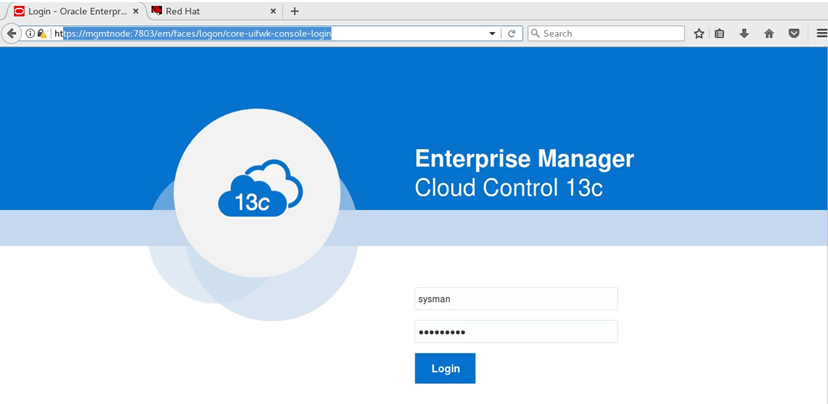Click the browser back arrow button
828x404 pixels.
click(11, 33)
